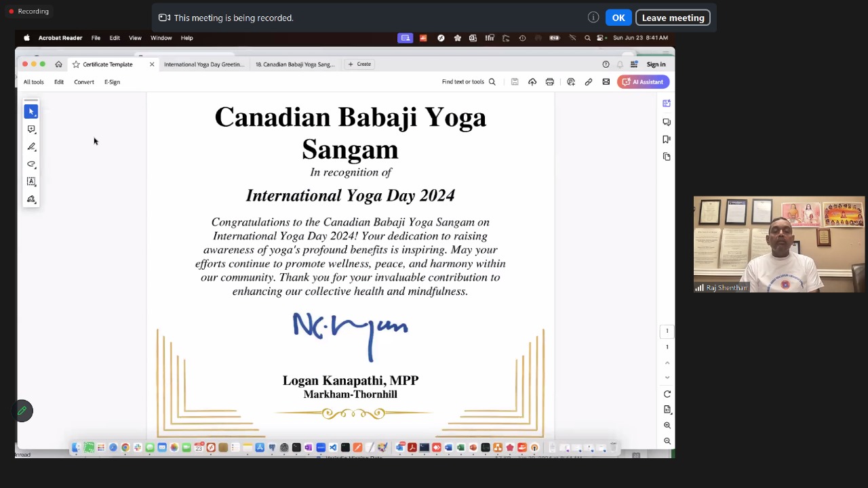Go to previous page arrow
Screen dimensions: 868x488
[x=667, y=363]
